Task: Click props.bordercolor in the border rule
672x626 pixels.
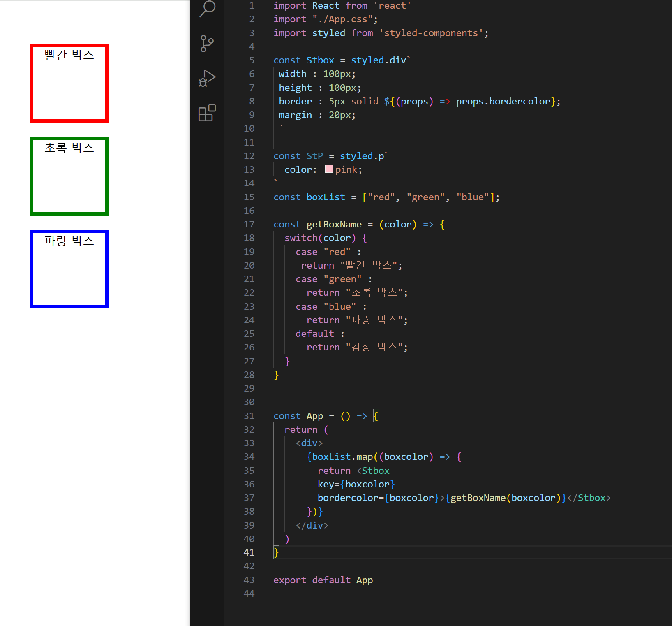Action: point(503,101)
